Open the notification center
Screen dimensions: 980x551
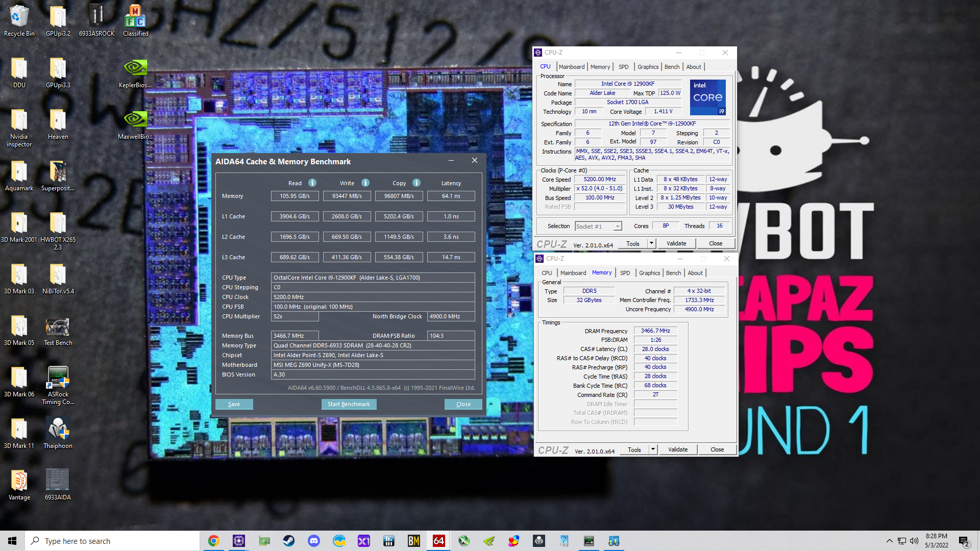(964, 541)
